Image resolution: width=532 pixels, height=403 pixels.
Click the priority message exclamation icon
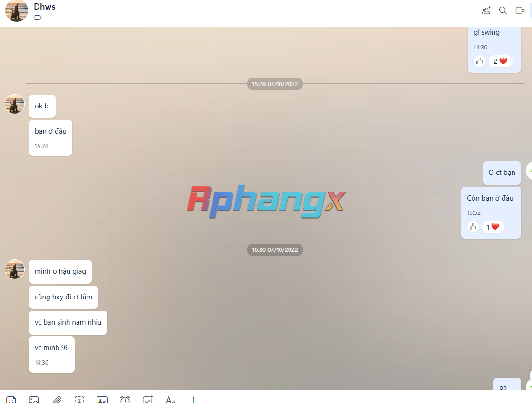pyautogui.click(x=193, y=400)
